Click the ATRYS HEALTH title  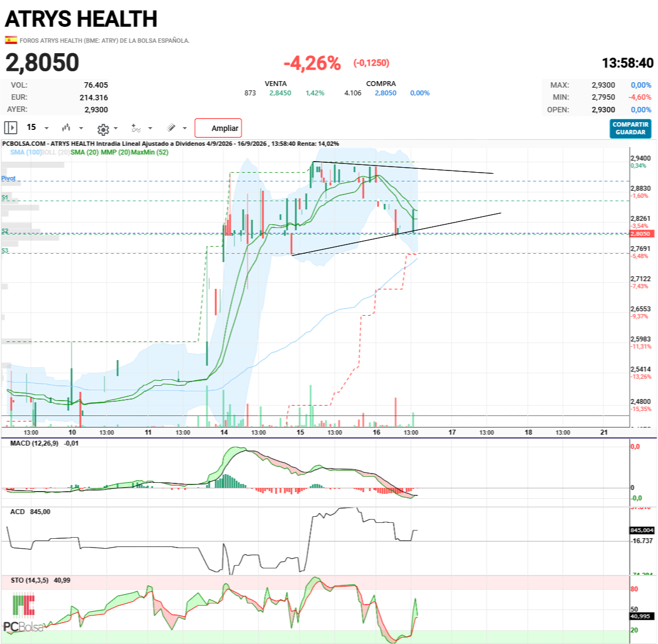click(x=81, y=19)
